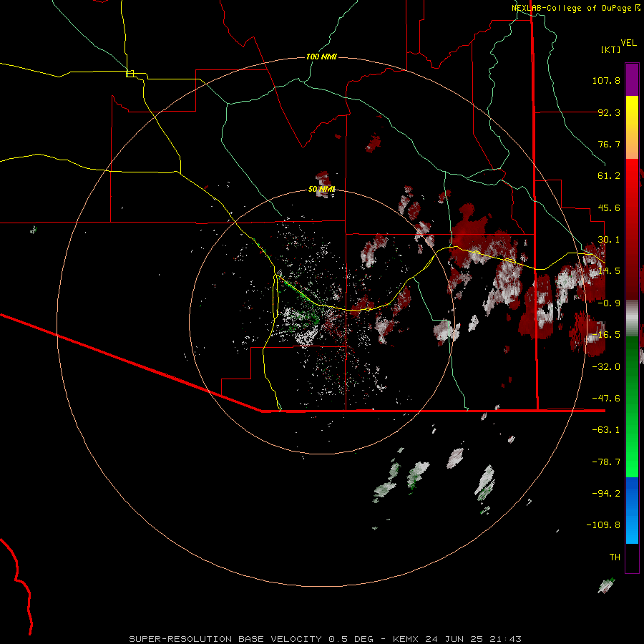Viewport: 644px width, 644px height.
Task: Click the 45.6 scale value
Action: click(x=609, y=208)
